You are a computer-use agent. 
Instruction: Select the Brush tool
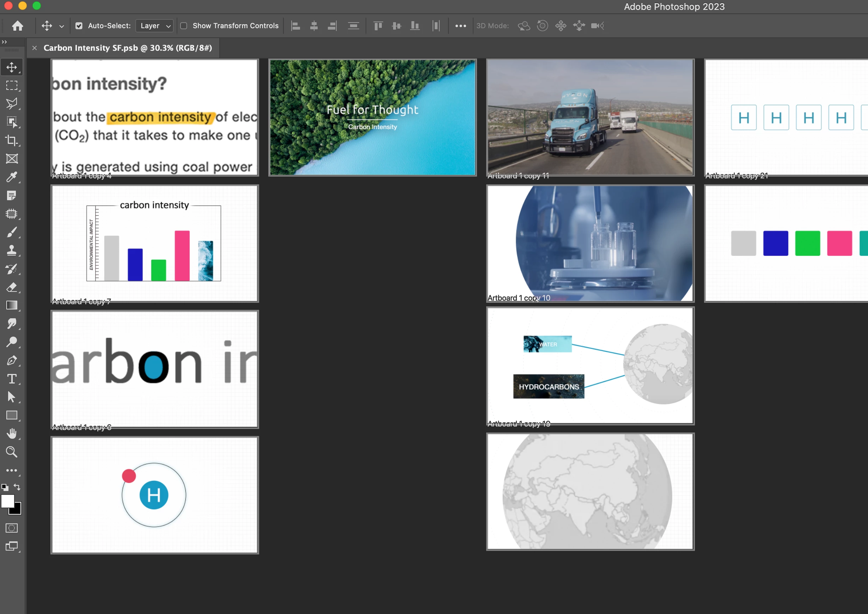pos(12,232)
